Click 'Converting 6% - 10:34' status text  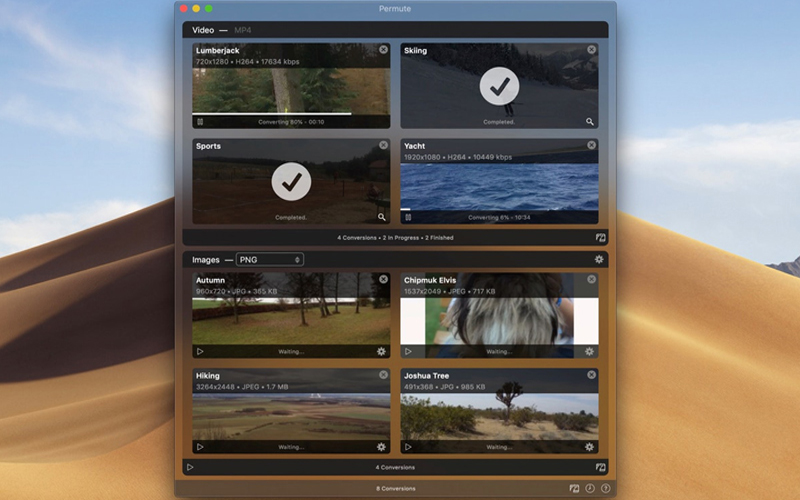coord(499,217)
